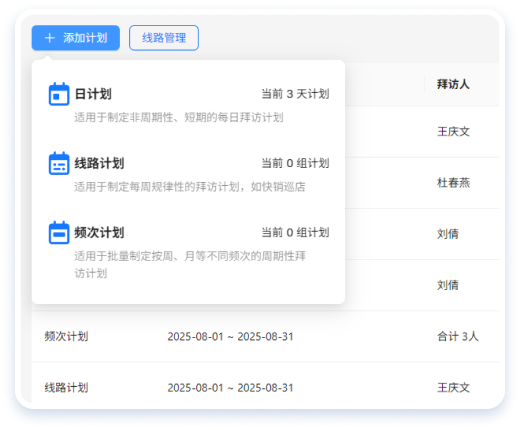Image resolution: width=520 pixels, height=430 pixels.
Task: Select the 线路计划 table row label
Action: click(x=66, y=388)
